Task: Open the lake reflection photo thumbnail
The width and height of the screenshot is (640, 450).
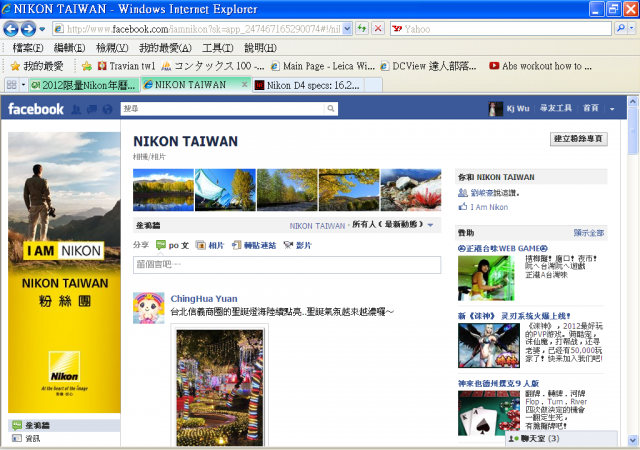Action: pyautogui.click(x=163, y=190)
